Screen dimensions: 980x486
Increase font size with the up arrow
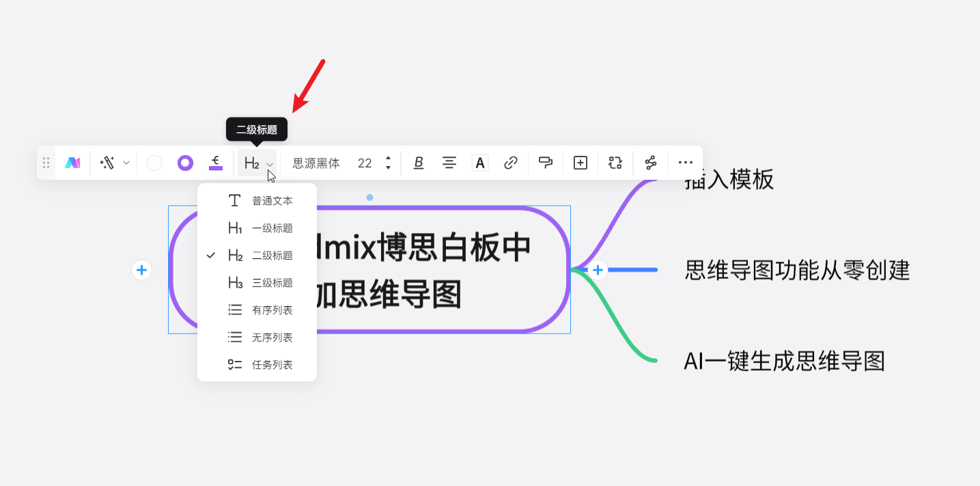pyautogui.click(x=388, y=159)
